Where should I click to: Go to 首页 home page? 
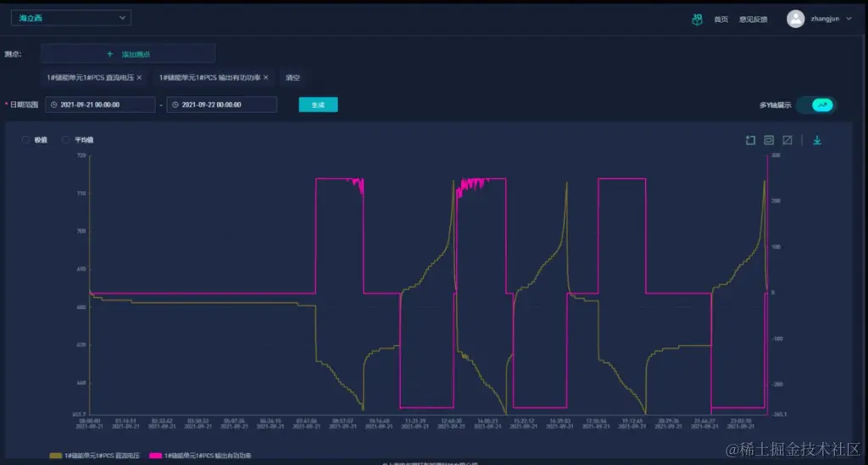pos(721,20)
